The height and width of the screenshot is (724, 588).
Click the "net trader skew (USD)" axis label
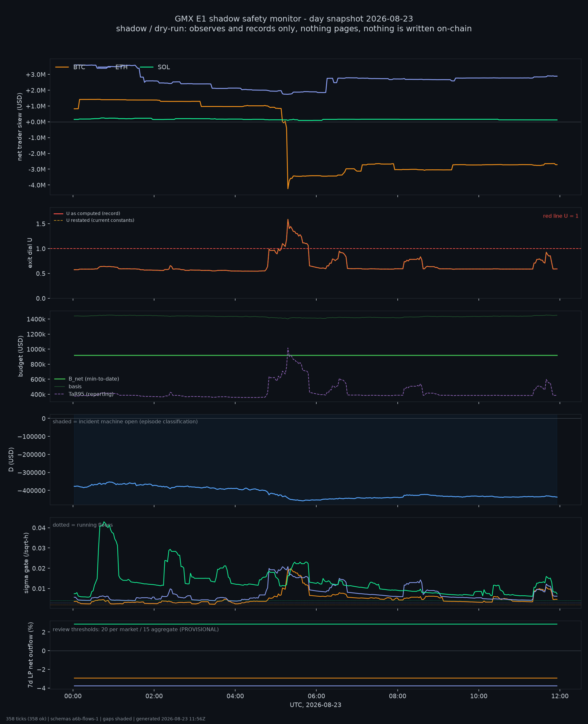(20, 127)
